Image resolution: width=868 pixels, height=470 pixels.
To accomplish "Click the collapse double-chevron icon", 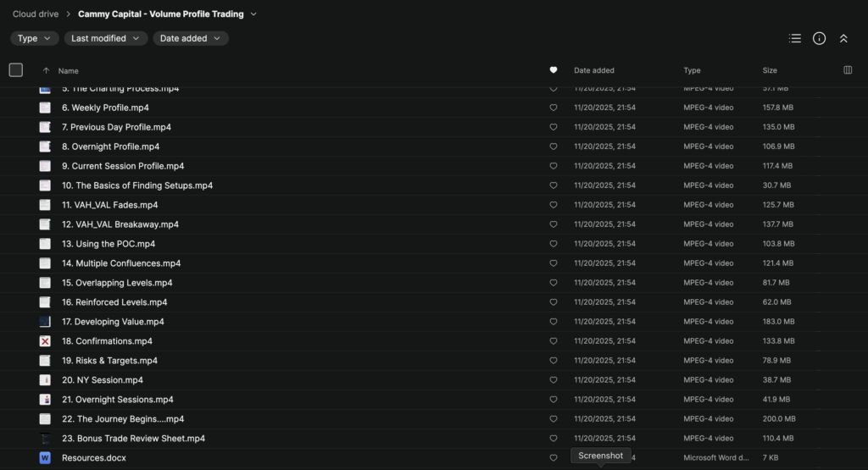I will coord(843,38).
